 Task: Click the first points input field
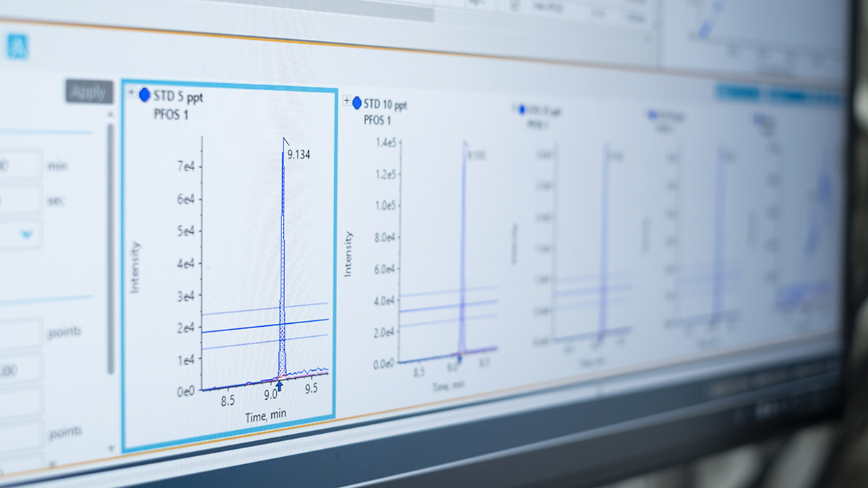click(20, 334)
